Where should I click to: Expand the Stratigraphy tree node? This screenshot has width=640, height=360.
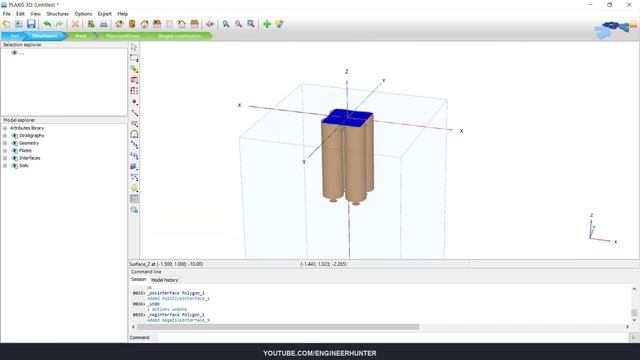pos(5,136)
